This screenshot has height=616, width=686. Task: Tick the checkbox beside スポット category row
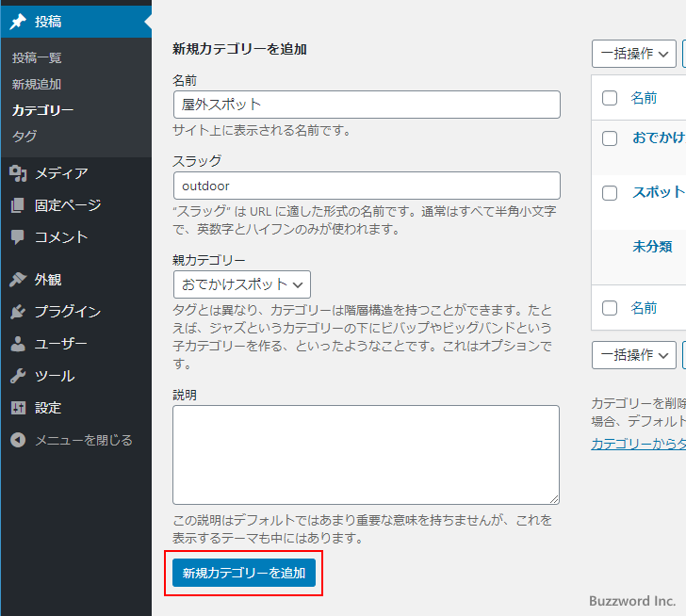[x=610, y=192]
